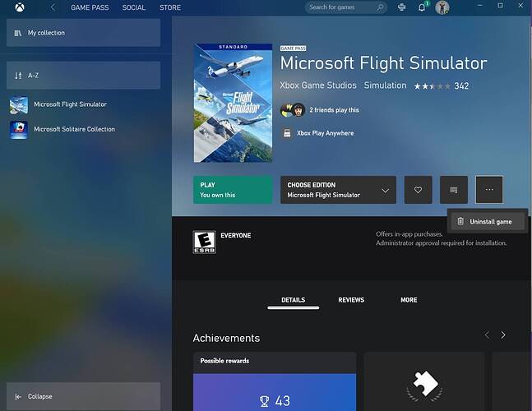Click the Xbox logo home icon

(20, 7)
